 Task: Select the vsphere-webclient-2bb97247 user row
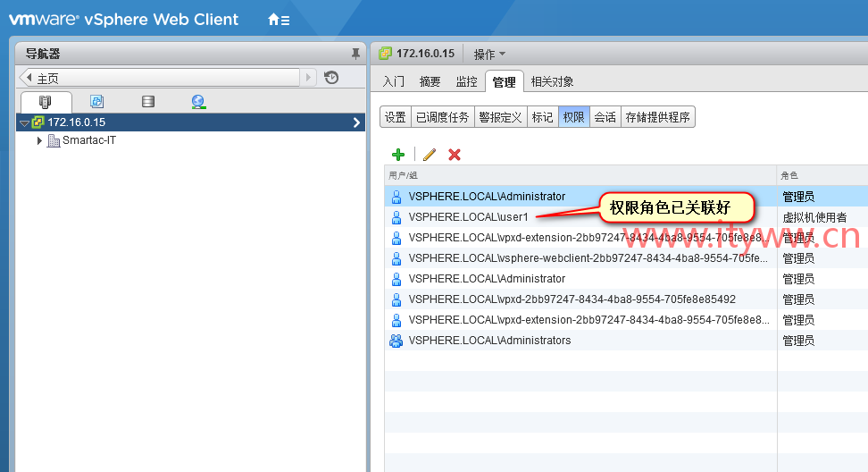click(626, 258)
